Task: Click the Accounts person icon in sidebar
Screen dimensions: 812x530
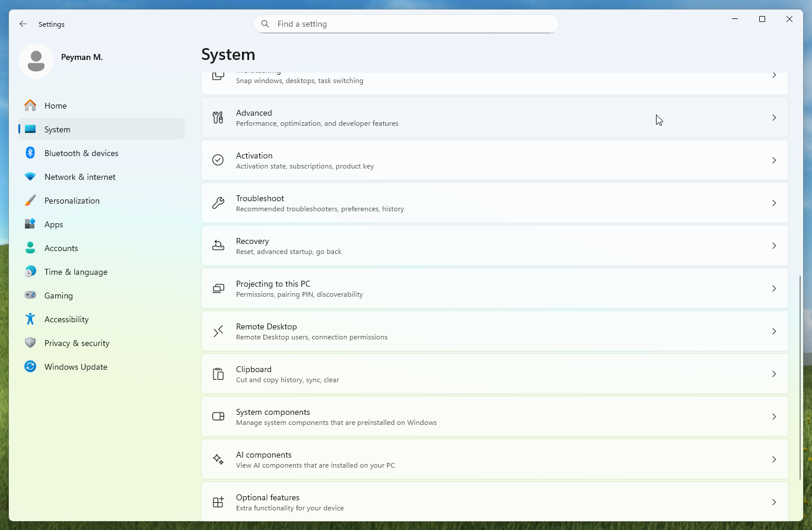Action: [x=30, y=248]
